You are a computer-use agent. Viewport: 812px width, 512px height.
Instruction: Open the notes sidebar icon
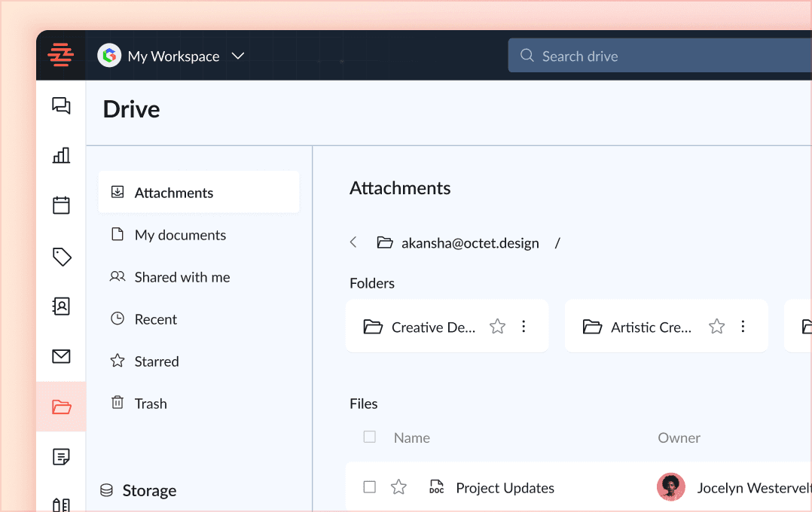61,456
